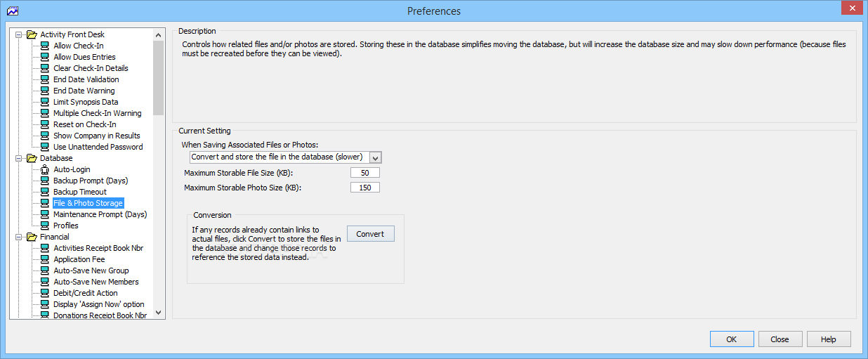Select the Use Unattended Password preference
Screen dimensions: 868x359
click(x=98, y=147)
